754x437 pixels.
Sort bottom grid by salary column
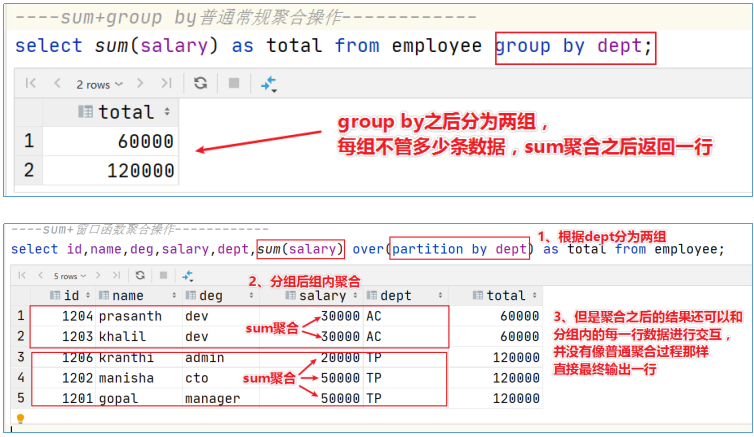tap(355, 295)
